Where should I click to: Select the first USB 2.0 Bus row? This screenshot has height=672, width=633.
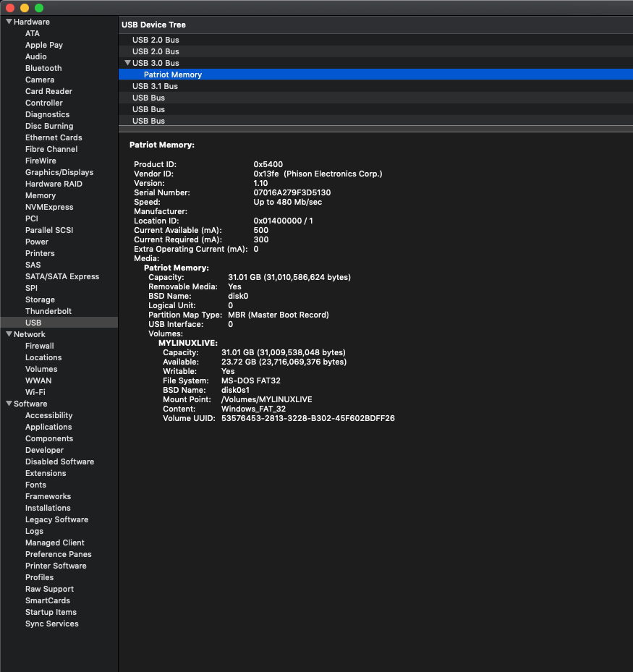pyautogui.click(x=156, y=40)
